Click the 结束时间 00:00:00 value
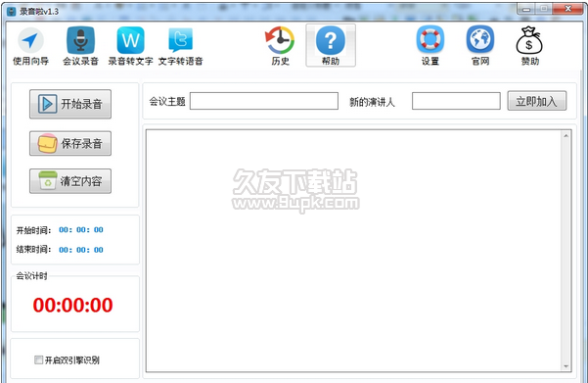This screenshot has height=383, width=588. 81,250
